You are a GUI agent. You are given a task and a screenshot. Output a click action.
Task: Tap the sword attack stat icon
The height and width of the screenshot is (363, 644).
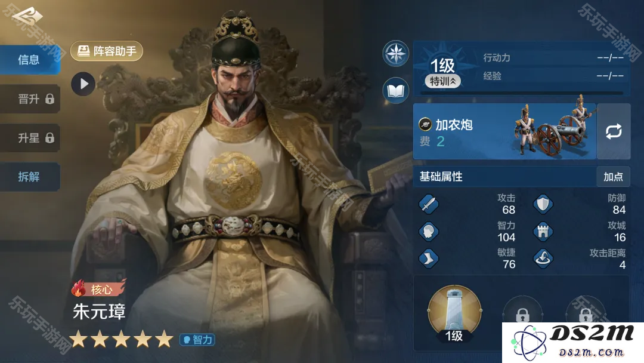tap(428, 204)
